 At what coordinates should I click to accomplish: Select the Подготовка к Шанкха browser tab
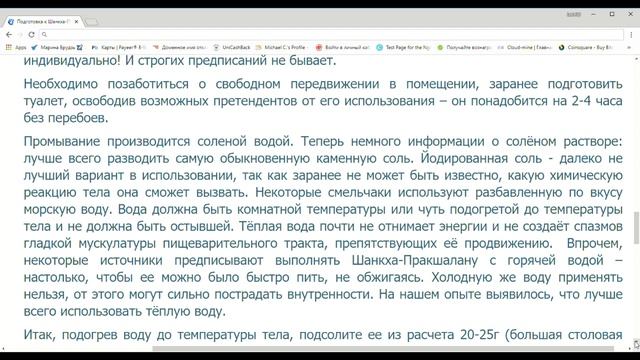click(x=43, y=22)
